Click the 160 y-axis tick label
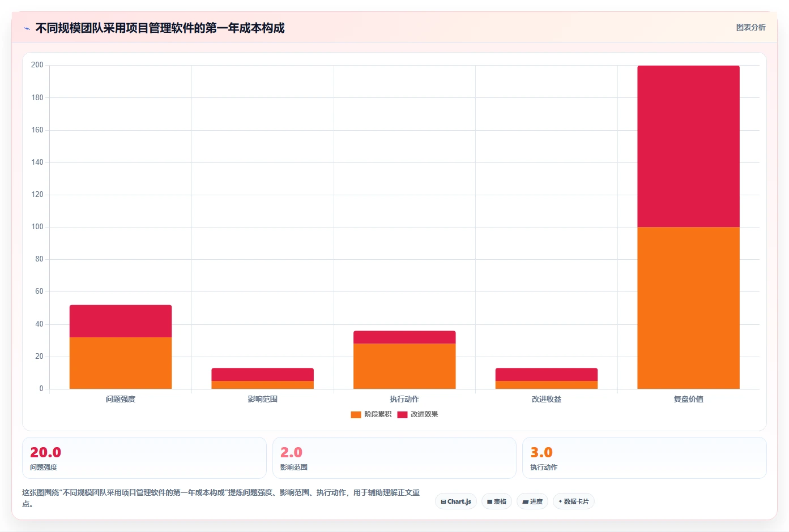The image size is (789, 532). pyautogui.click(x=37, y=130)
